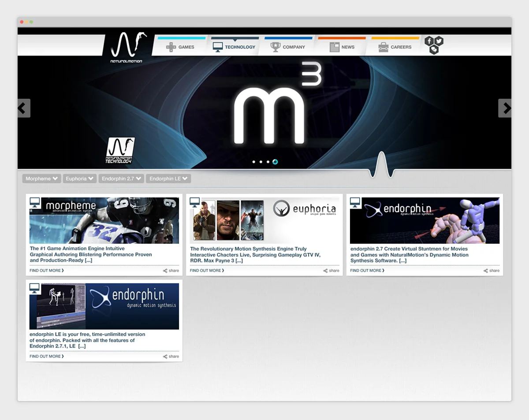
Task: Click FIND OUT MORE on endorphin LE card
Action: point(47,357)
